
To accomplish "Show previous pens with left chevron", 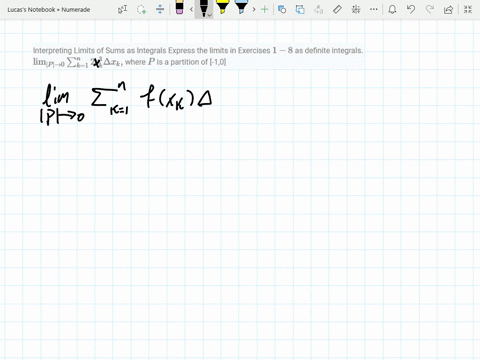I will [x=191, y=9].
